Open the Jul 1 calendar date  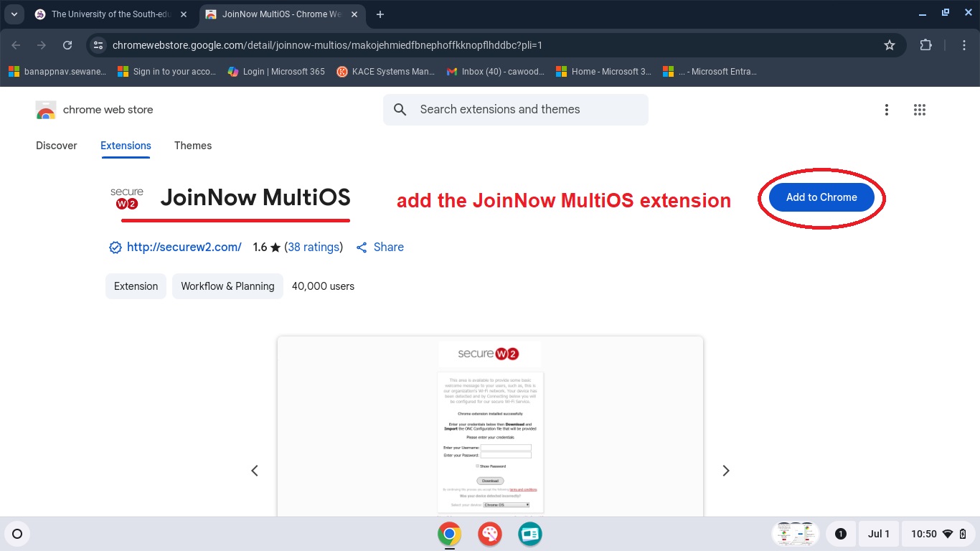point(879,534)
